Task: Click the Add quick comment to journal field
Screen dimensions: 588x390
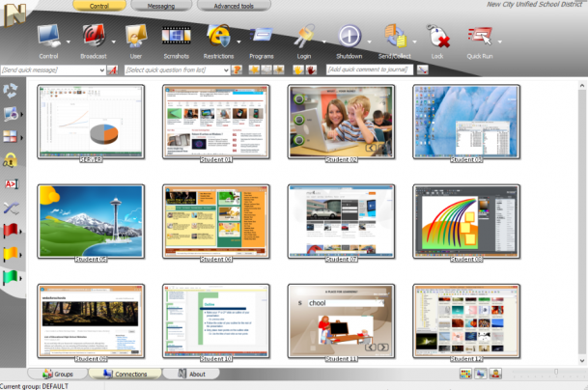Action: 370,70
